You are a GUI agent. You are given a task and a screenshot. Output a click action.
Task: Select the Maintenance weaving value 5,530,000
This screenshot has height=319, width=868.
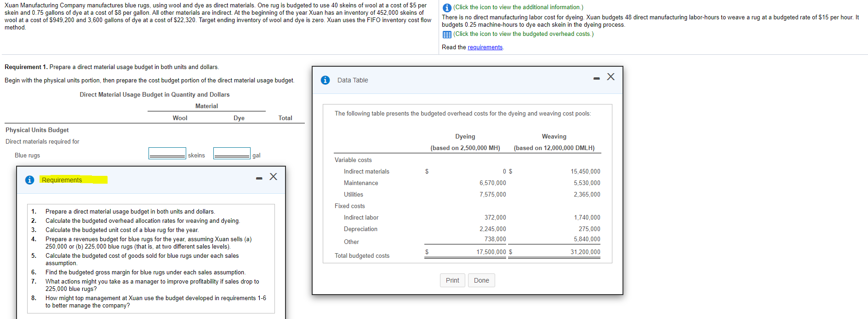point(587,183)
